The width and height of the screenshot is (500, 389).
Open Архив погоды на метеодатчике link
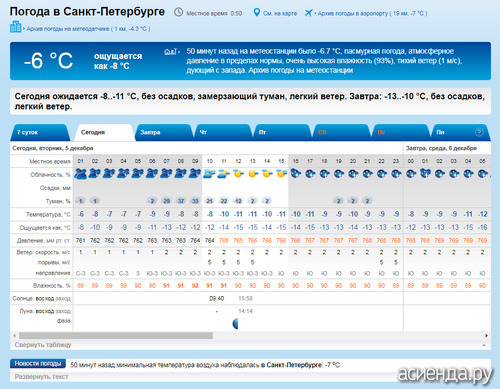[x=88, y=29]
